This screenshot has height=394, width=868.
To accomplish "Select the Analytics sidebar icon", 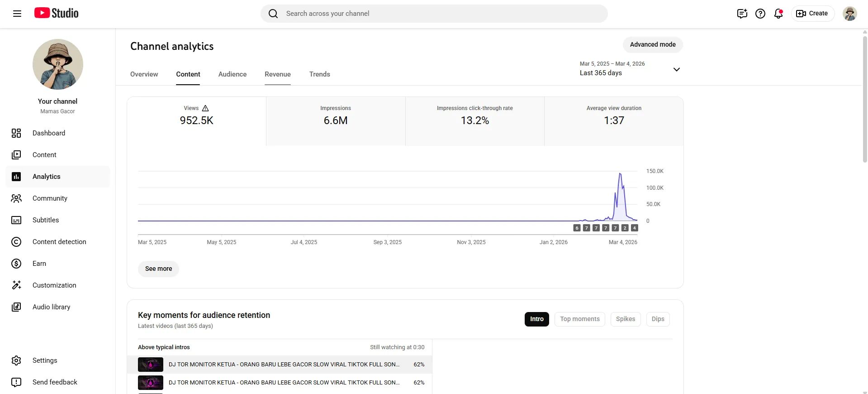I will tap(16, 177).
